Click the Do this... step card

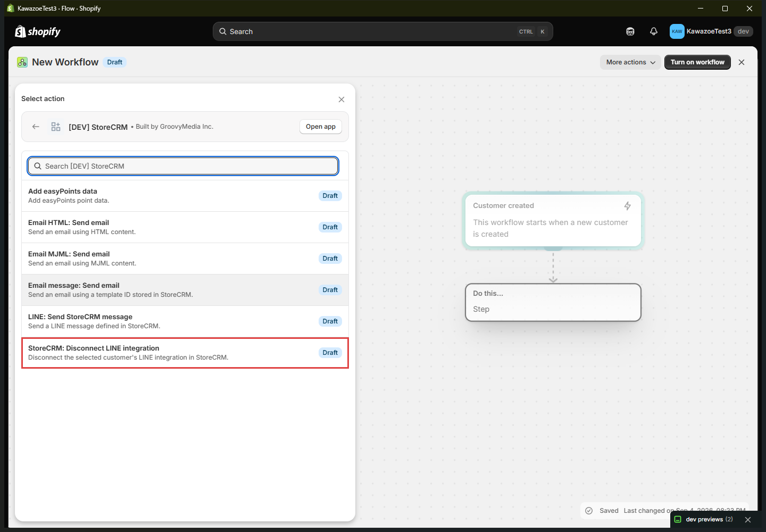coord(553,302)
